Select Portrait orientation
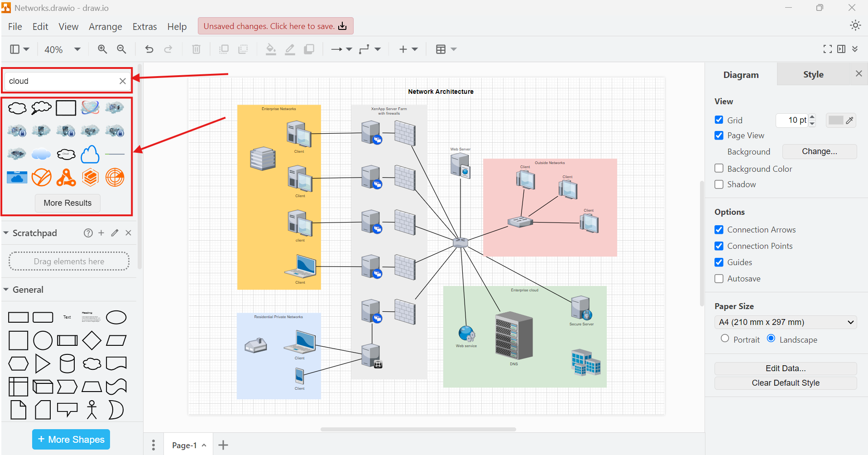Screen dimensions: 868x455 [725, 339]
